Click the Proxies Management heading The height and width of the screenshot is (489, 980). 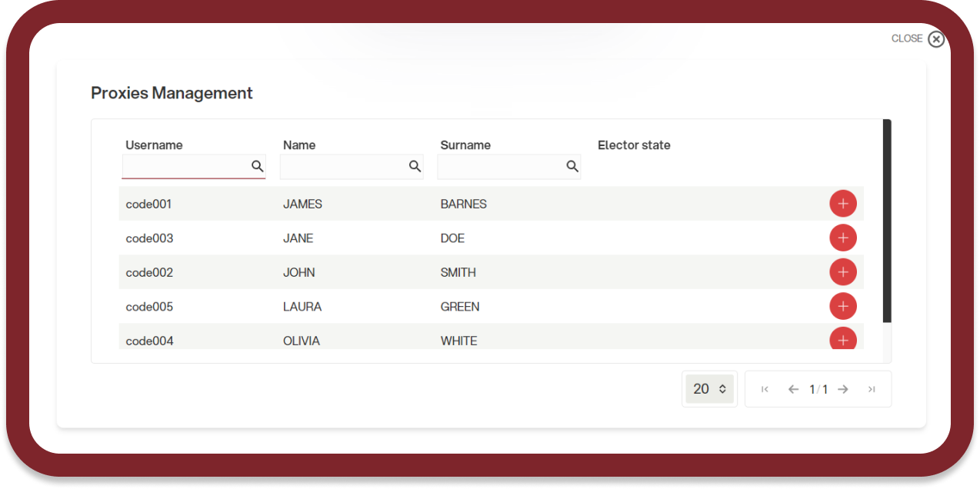172,93
